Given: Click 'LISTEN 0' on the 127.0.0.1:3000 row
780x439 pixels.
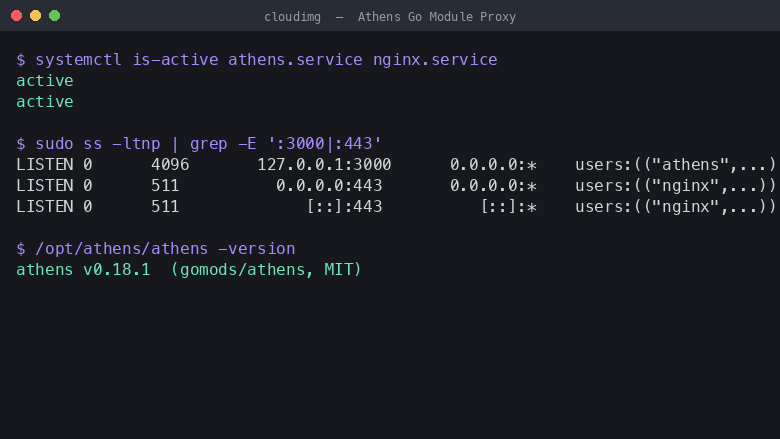Looking at the screenshot, I should point(54,165).
